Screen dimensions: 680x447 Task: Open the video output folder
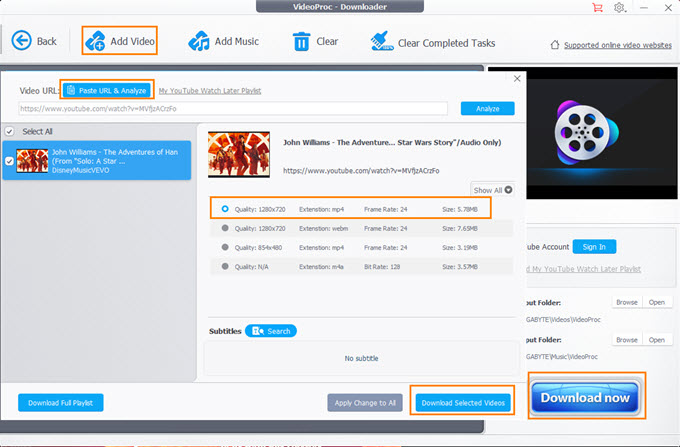(x=657, y=302)
